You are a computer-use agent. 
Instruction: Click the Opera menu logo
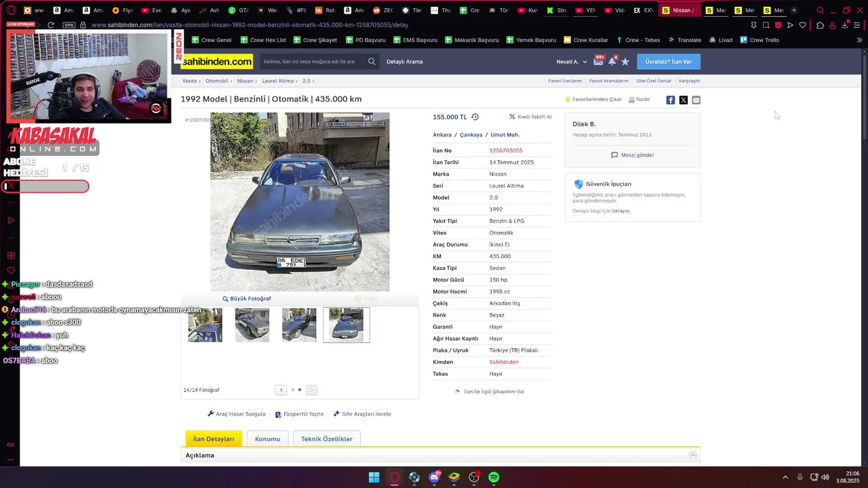click(11, 10)
